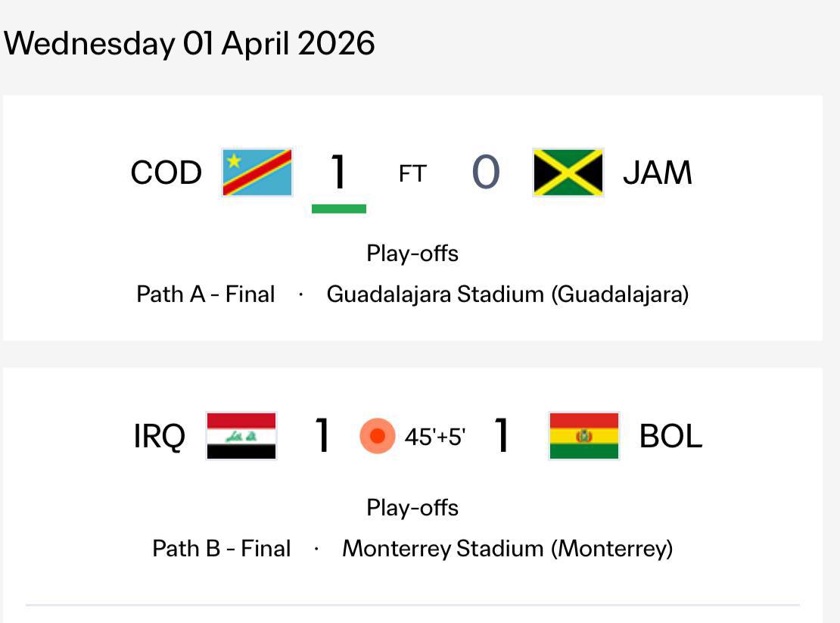The width and height of the screenshot is (840, 623).
Task: Open Monterrey Stadium venue details
Action: click(507, 548)
